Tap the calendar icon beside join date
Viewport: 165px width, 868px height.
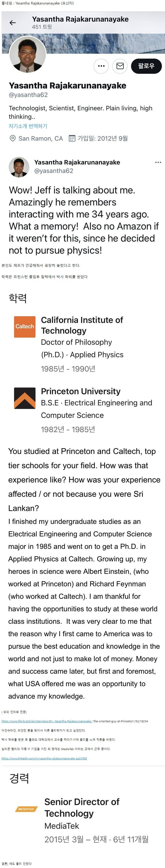click(x=72, y=138)
